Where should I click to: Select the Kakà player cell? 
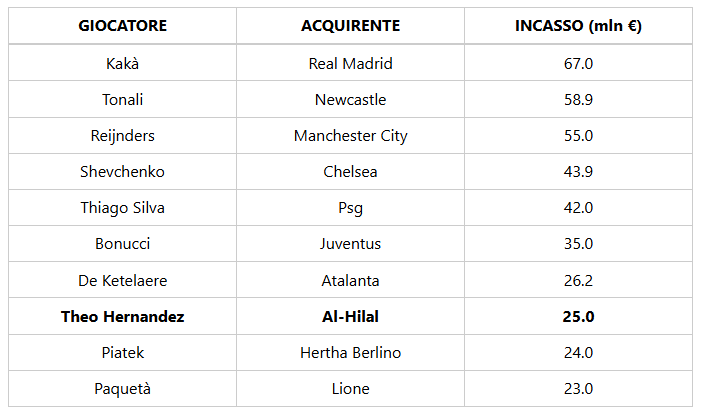123,64
